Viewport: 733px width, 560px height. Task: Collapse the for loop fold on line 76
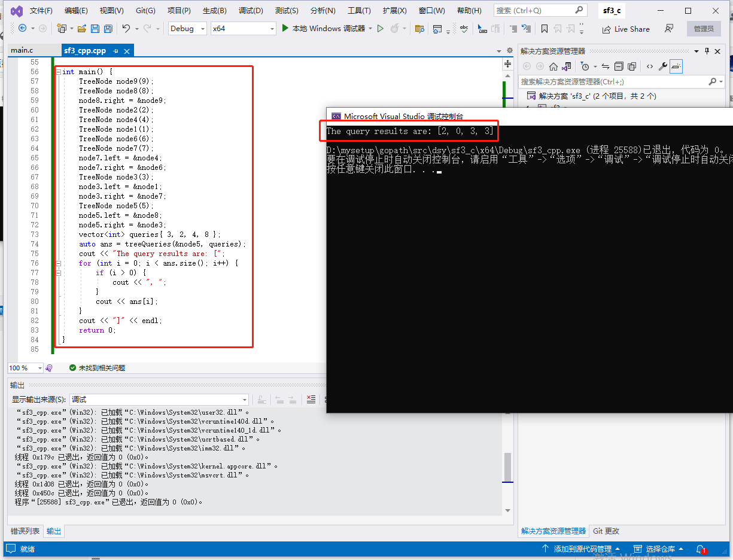point(58,263)
